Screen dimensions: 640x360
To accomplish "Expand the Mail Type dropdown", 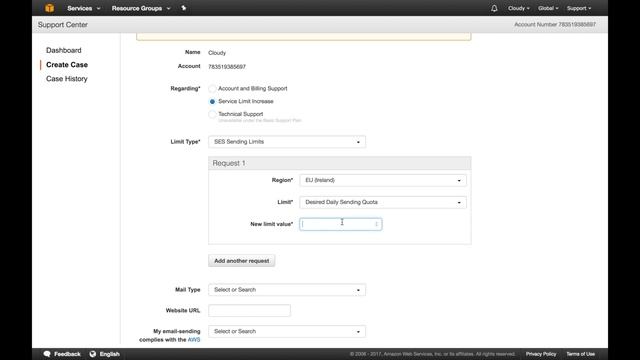I will [287, 290].
